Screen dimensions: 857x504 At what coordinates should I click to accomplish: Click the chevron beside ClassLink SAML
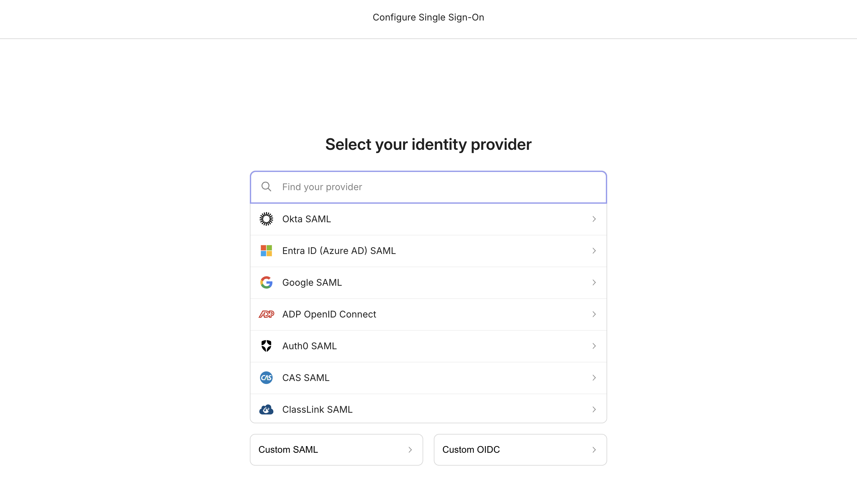point(594,409)
